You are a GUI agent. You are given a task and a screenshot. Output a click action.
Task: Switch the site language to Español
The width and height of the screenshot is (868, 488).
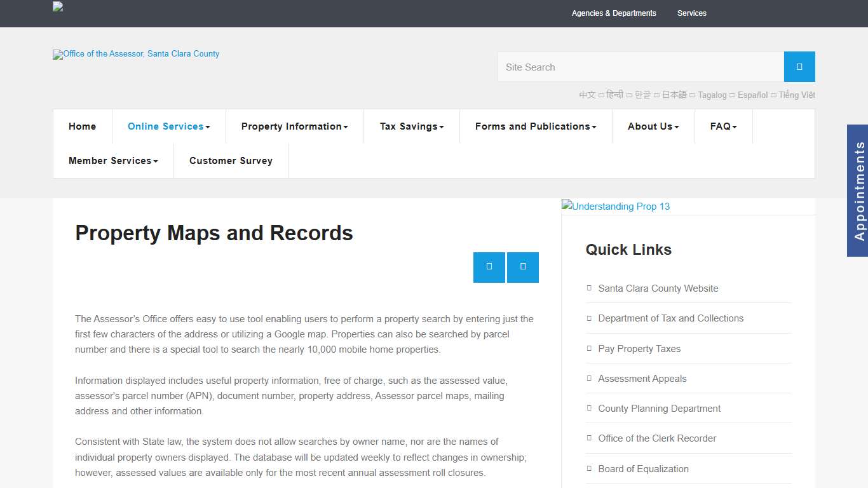tap(752, 95)
